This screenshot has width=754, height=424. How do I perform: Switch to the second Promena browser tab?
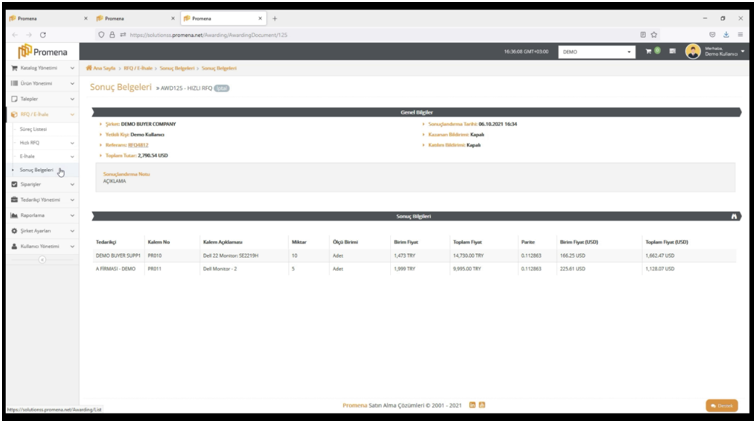pyautogui.click(x=136, y=18)
